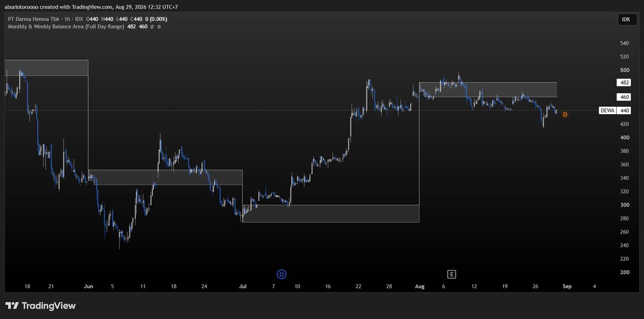Click the Aug label on the time axis
The height and width of the screenshot is (319, 644).
click(420, 287)
